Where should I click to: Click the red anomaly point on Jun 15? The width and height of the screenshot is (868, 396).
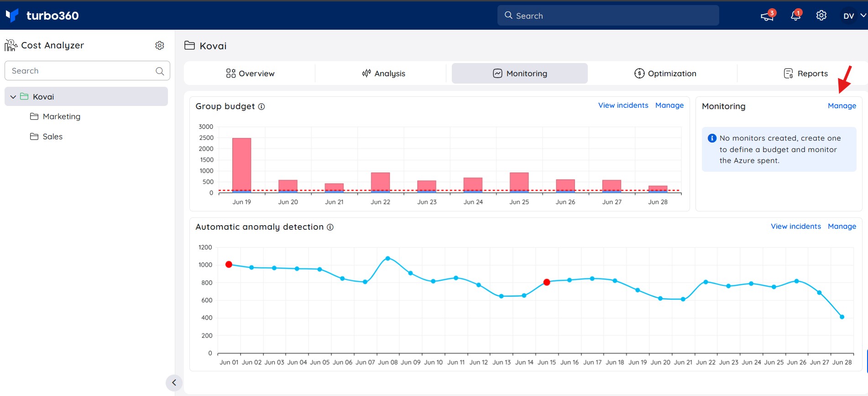pyautogui.click(x=547, y=282)
